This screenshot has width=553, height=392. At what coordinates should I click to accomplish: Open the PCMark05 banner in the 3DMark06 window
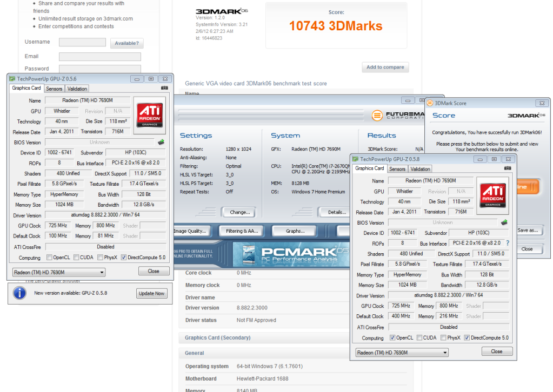click(x=291, y=254)
